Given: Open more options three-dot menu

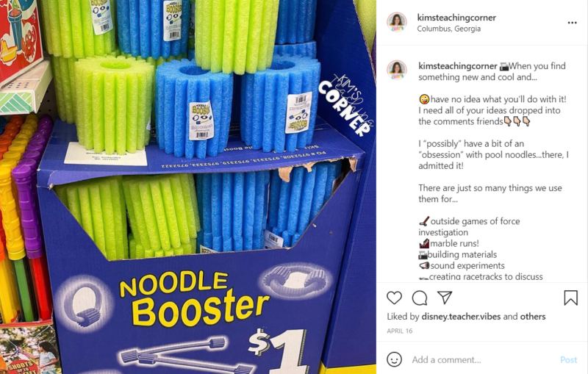Looking at the screenshot, I should [573, 23].
